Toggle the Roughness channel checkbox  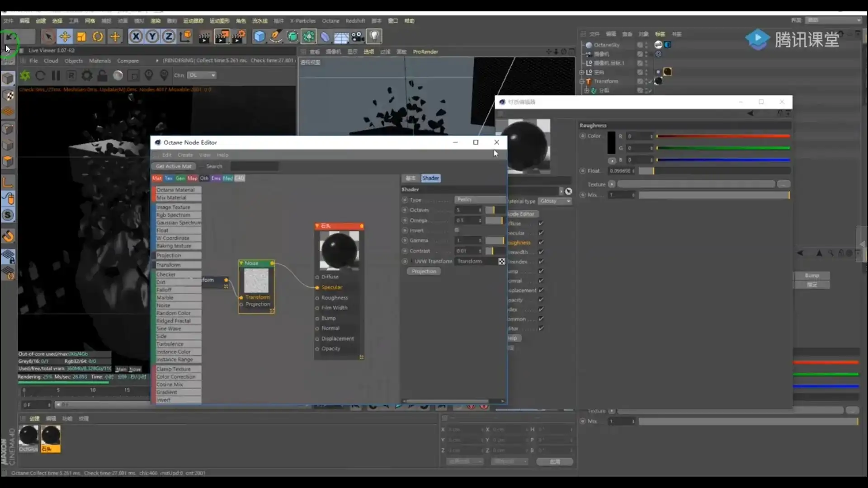[x=541, y=243]
